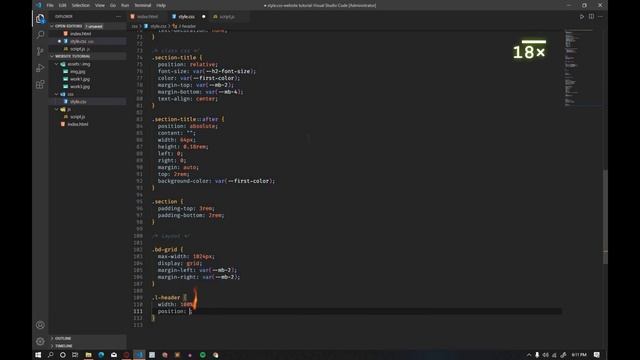This screenshot has width=640, height=360.
Task: Open the Explorer panel ellipsis menu
Action: (118, 17)
